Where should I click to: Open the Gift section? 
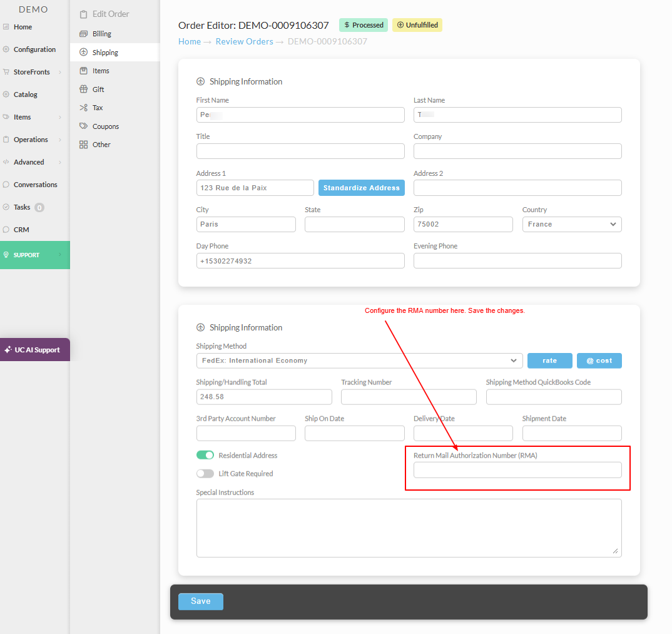tap(115, 89)
